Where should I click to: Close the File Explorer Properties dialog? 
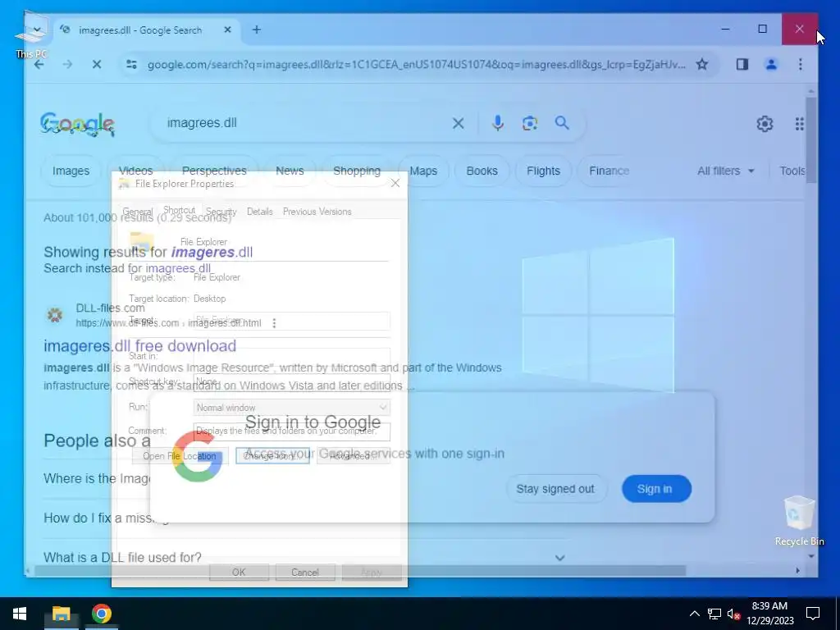[x=395, y=183]
